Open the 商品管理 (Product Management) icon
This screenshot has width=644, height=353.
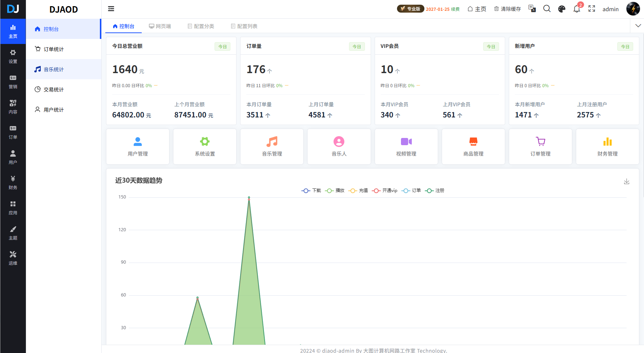click(x=473, y=146)
